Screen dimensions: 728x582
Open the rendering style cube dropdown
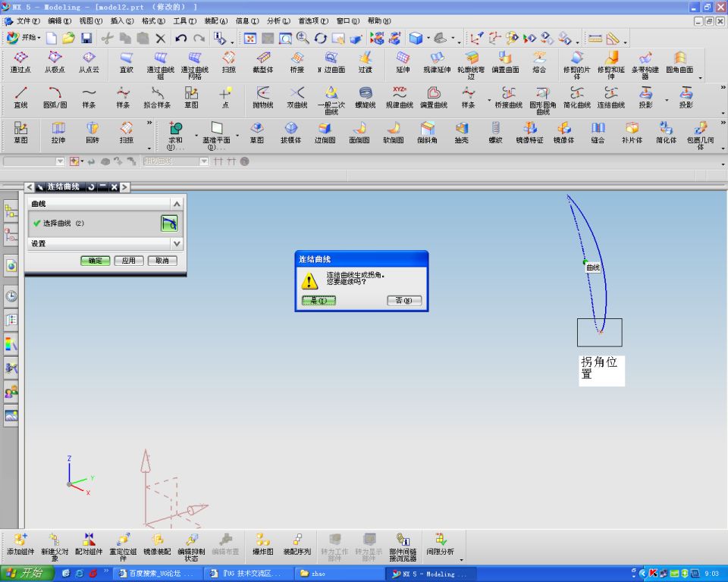pos(428,39)
